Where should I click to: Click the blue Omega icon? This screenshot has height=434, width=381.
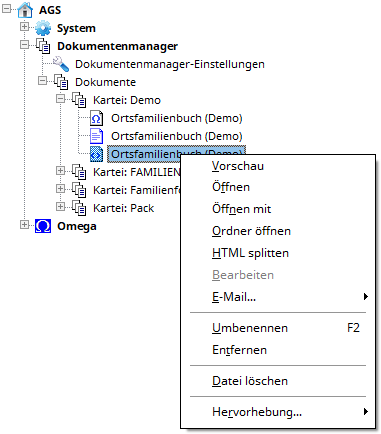tap(43, 226)
